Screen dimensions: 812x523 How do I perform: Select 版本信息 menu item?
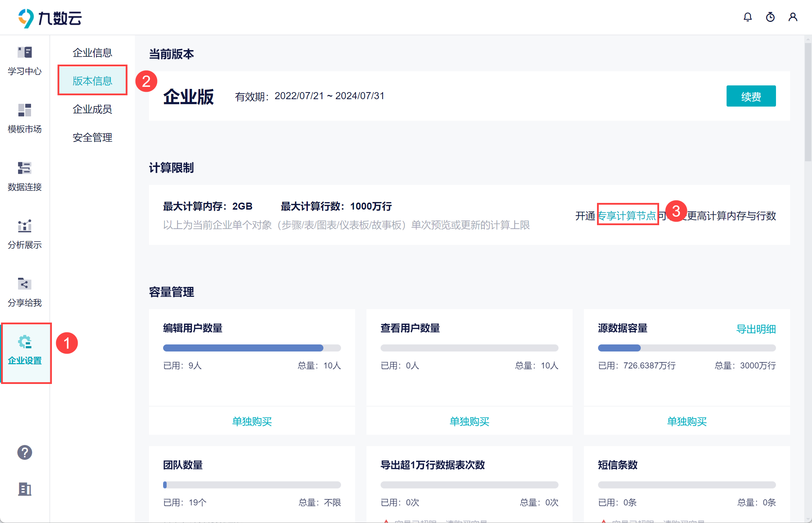pos(92,81)
